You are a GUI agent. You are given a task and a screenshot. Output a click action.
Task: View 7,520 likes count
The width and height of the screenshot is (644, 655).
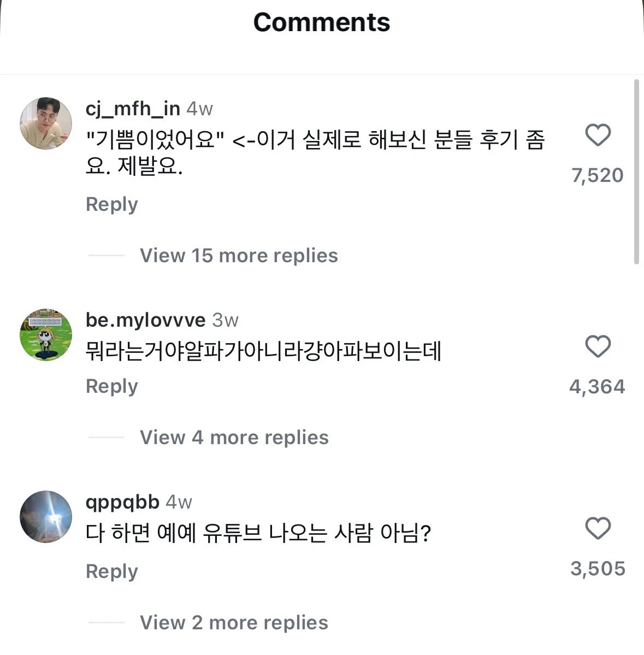[598, 175]
